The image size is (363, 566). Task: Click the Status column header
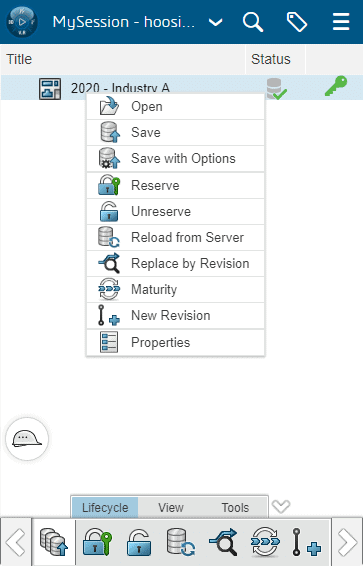(276, 59)
